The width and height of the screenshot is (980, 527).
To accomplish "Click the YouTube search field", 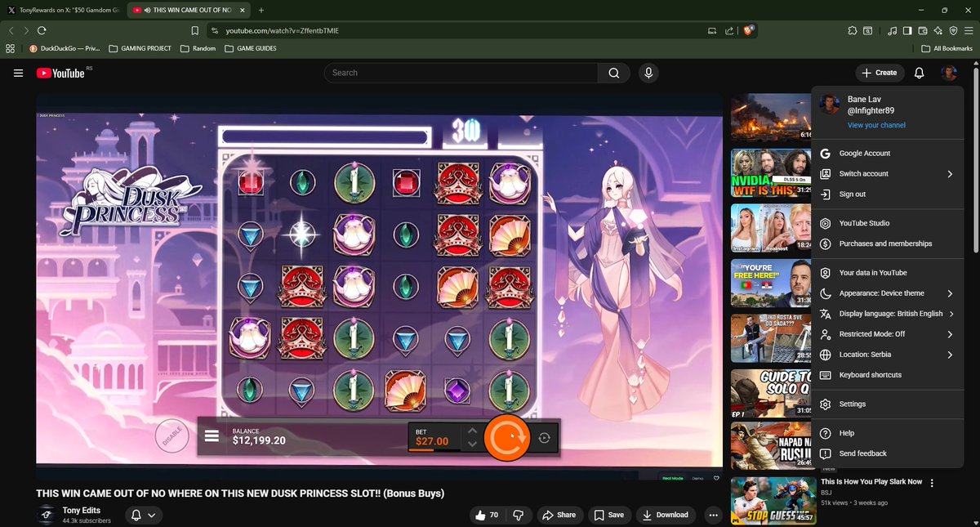I will [x=461, y=73].
